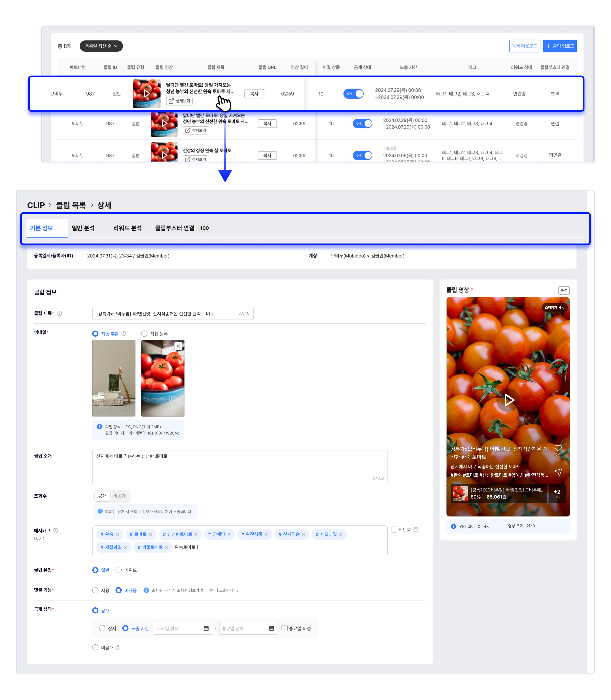Image resolution: width=611 pixels, height=700 pixels.
Task: Click into the 클립 소개 text area
Action: 239,467
